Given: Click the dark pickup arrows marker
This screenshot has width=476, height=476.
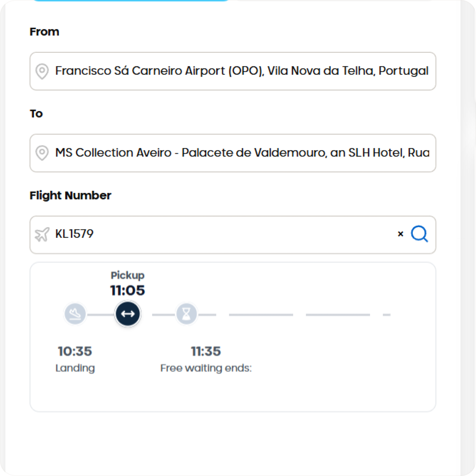Looking at the screenshot, I should (128, 314).
